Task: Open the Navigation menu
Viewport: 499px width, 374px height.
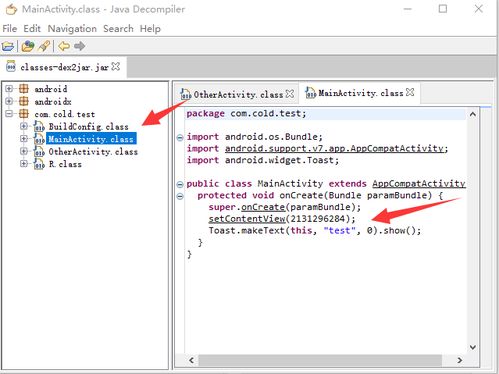Action: tap(72, 29)
